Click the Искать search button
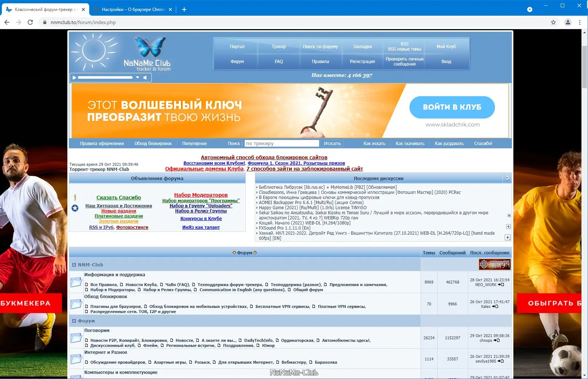 332,143
